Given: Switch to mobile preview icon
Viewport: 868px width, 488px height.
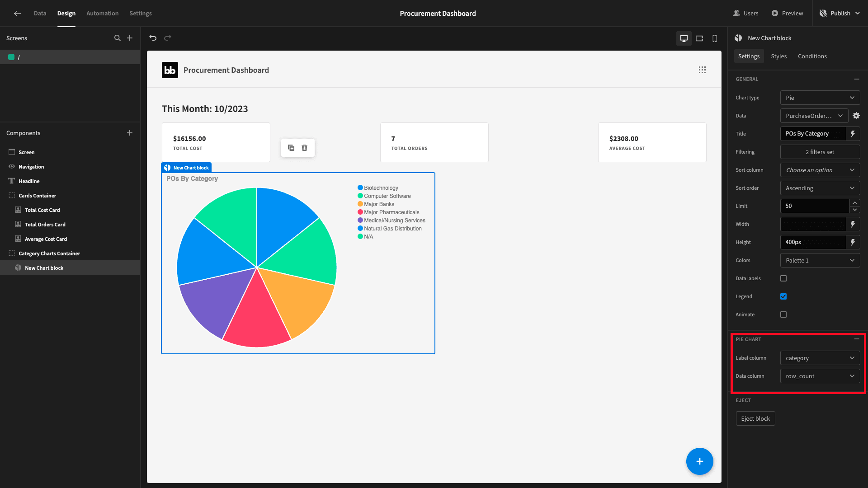Looking at the screenshot, I should tap(715, 38).
